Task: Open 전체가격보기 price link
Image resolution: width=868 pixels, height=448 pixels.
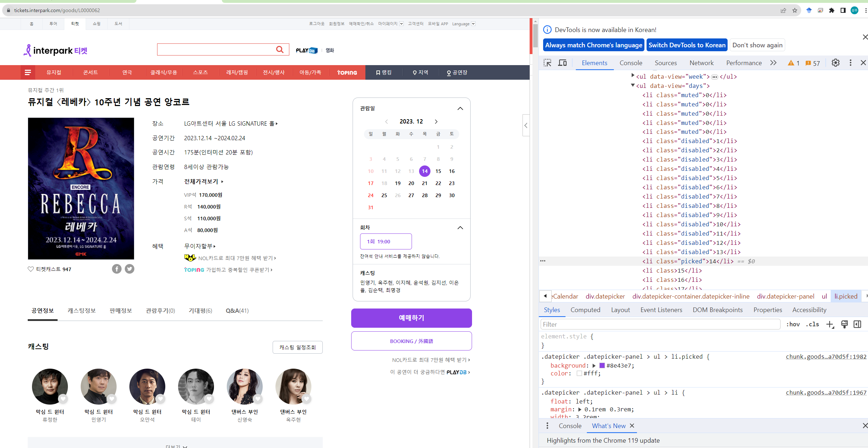Action: tap(203, 181)
